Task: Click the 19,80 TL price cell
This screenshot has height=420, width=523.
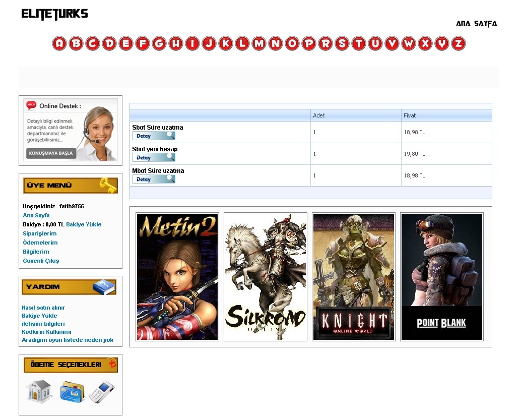Action: pyautogui.click(x=446, y=154)
